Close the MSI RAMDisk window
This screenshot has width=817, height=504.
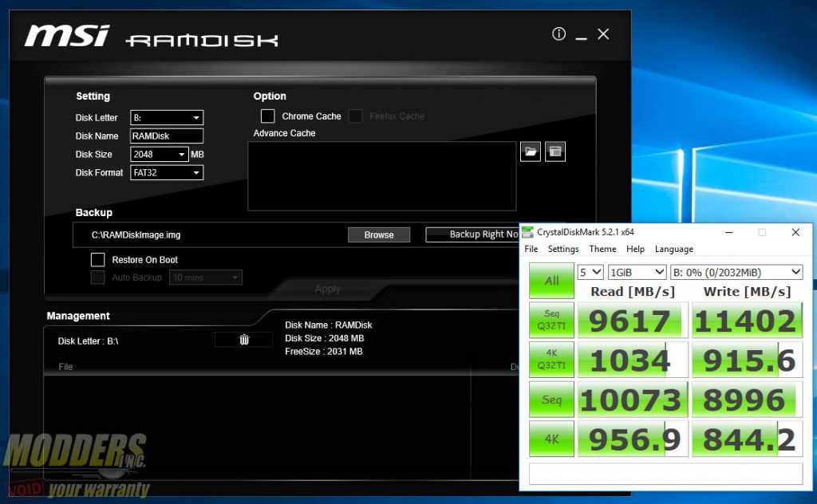coord(603,34)
